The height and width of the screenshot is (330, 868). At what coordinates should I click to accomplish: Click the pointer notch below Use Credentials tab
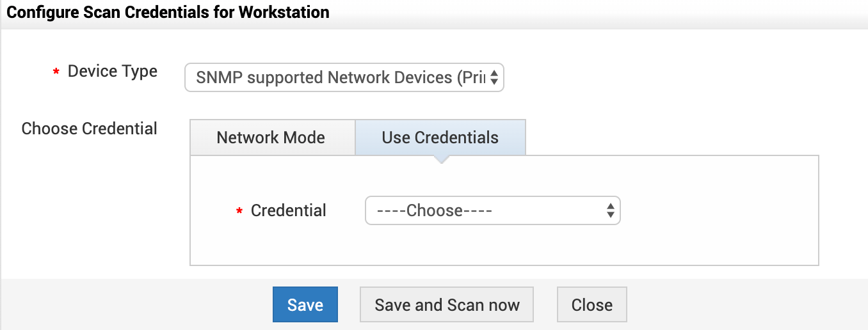(x=440, y=159)
